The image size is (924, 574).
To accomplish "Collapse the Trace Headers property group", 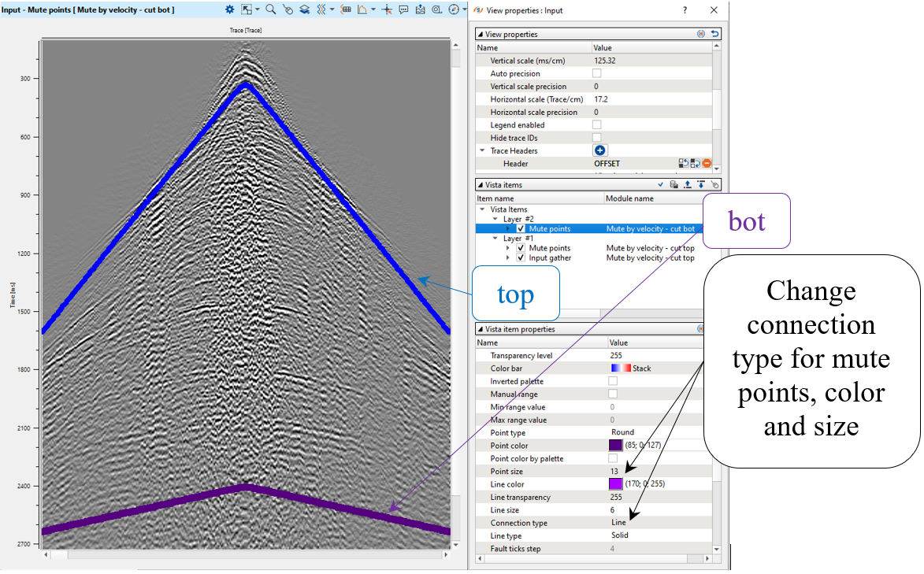I will pyautogui.click(x=482, y=150).
